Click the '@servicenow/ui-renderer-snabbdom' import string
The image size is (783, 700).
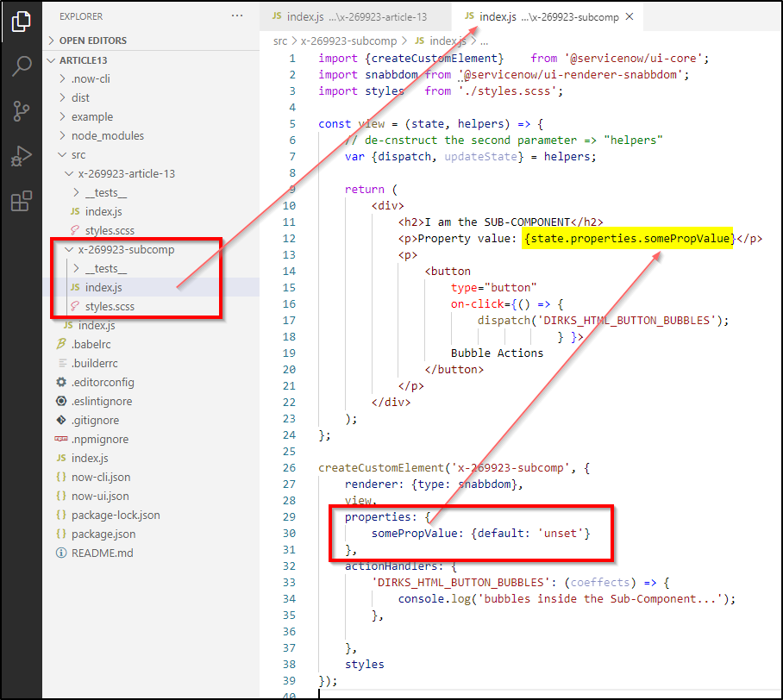point(571,75)
